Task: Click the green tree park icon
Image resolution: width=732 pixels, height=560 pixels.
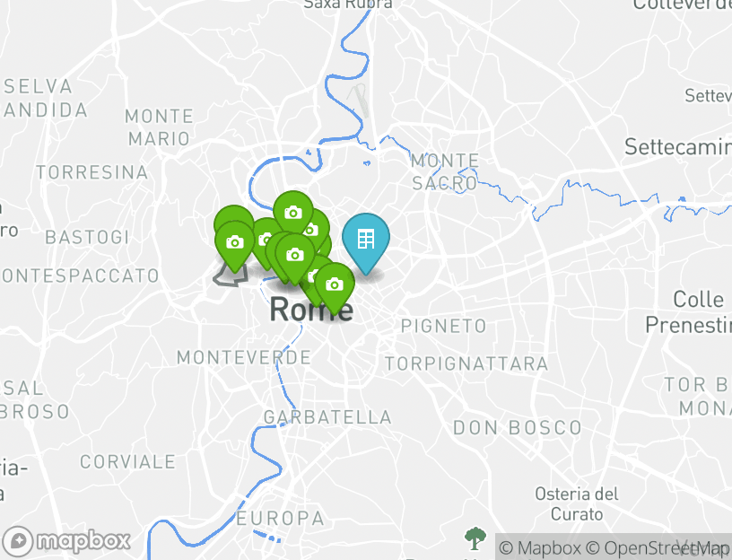Action: tap(475, 538)
